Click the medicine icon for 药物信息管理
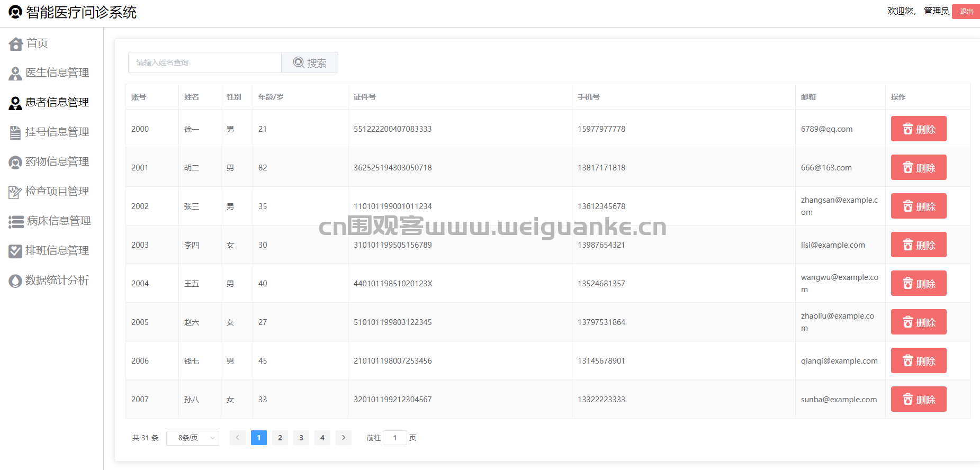 click(x=15, y=162)
